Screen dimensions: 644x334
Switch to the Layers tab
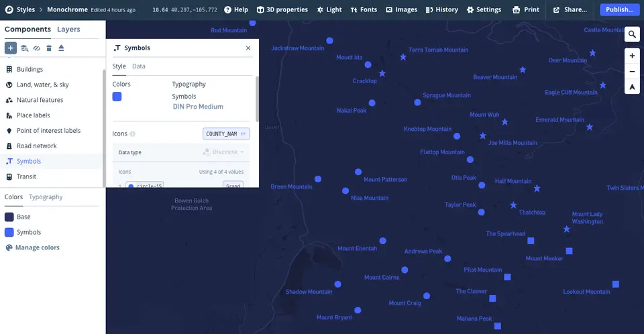pos(68,30)
